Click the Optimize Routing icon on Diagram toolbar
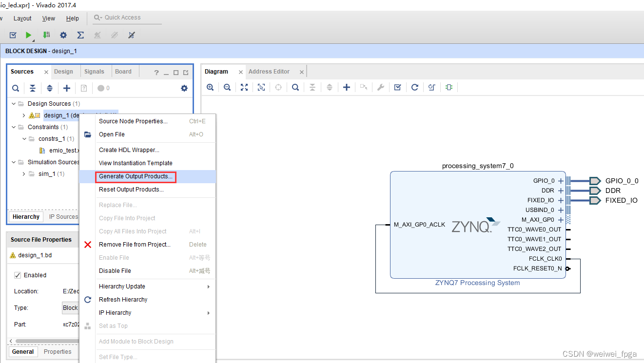The width and height of the screenshot is (644, 363). tap(432, 87)
